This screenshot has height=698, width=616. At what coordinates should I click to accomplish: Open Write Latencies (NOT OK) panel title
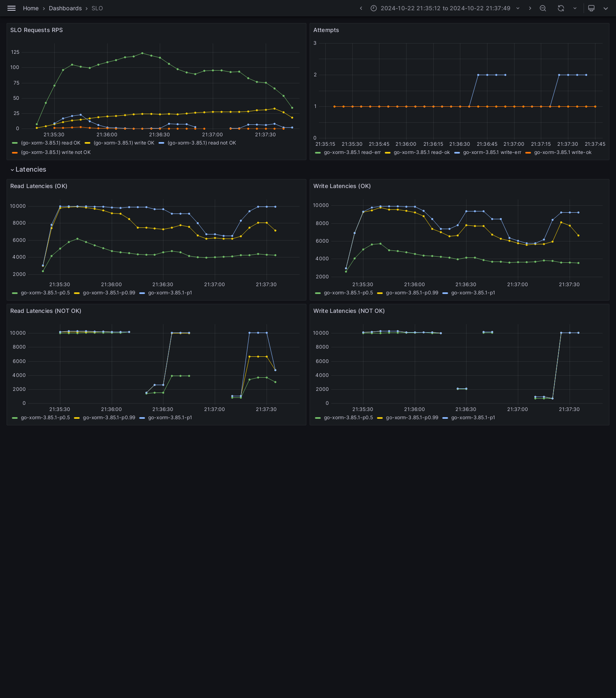tap(349, 311)
